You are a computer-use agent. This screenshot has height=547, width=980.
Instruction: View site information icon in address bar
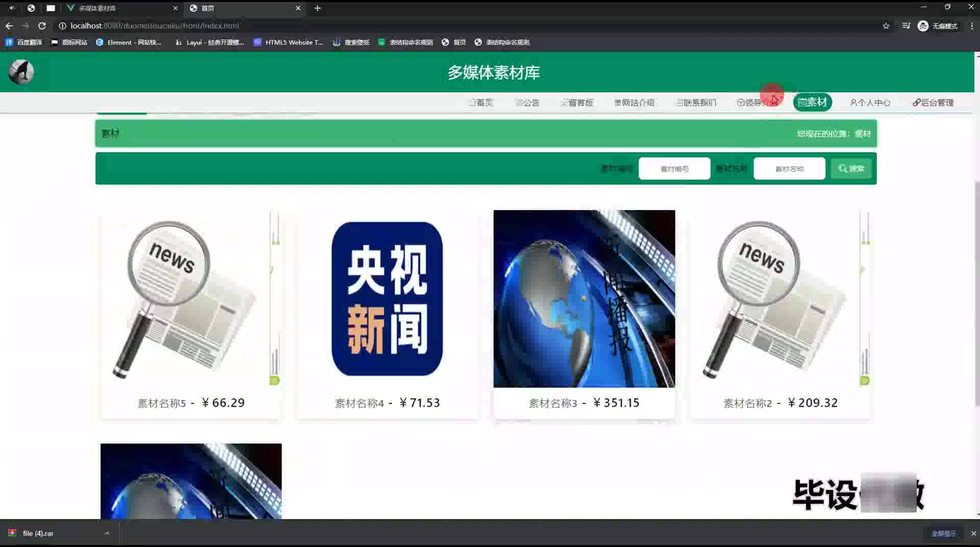pyautogui.click(x=62, y=26)
